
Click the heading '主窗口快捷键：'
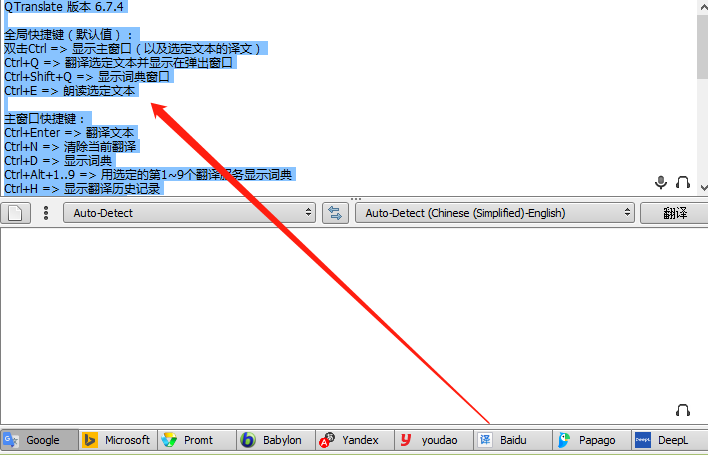pyautogui.click(x=45, y=119)
